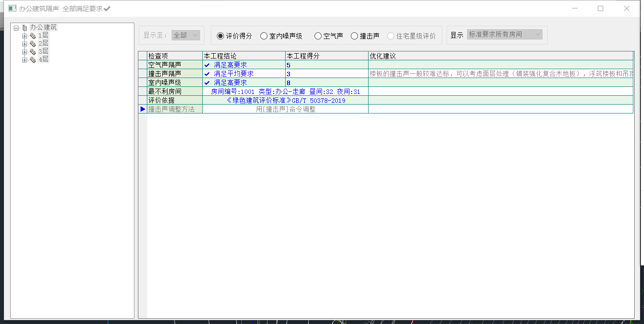The width and height of the screenshot is (644, 324).
Task: Click the 《绿色建筑评价标准》GB/T 50378-2019 cell
Action: pos(285,101)
